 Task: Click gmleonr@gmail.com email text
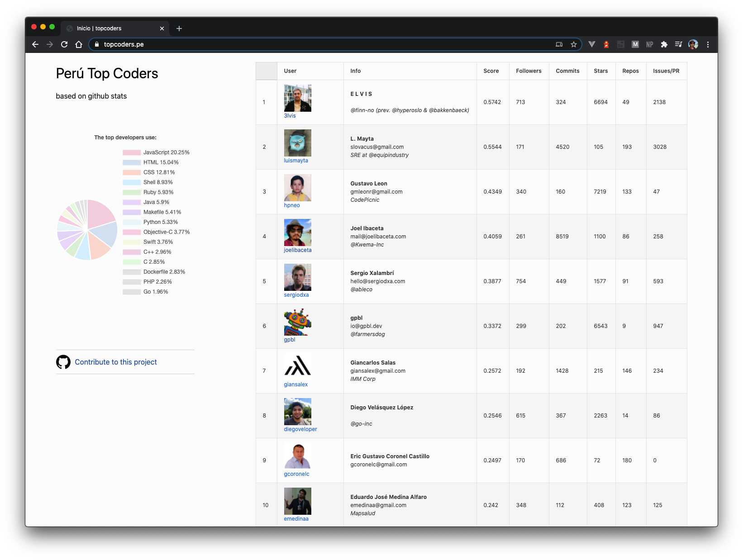[x=376, y=192]
